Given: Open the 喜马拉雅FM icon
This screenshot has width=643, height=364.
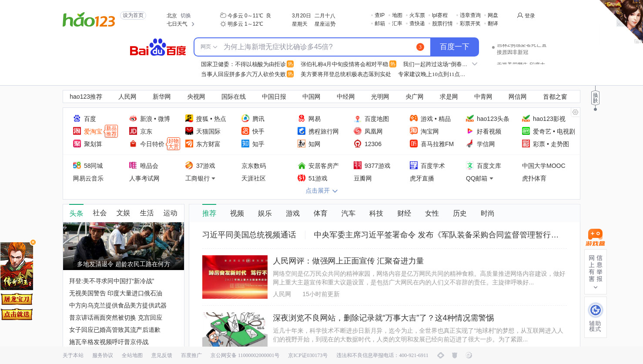Looking at the screenshot, I should click(x=414, y=144).
